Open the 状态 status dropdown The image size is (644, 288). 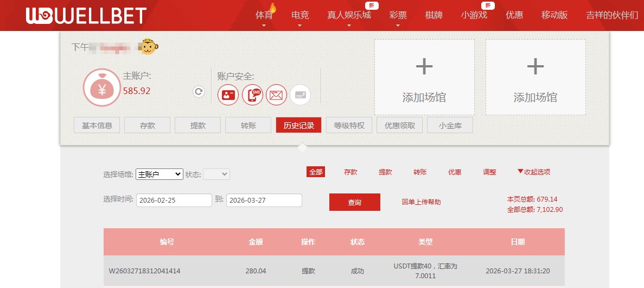click(216, 174)
